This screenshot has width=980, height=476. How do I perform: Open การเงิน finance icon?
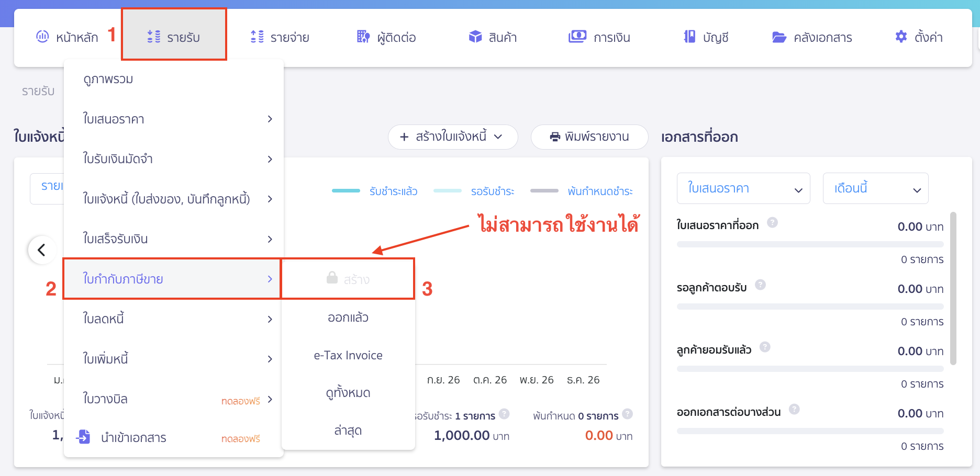coord(577,37)
